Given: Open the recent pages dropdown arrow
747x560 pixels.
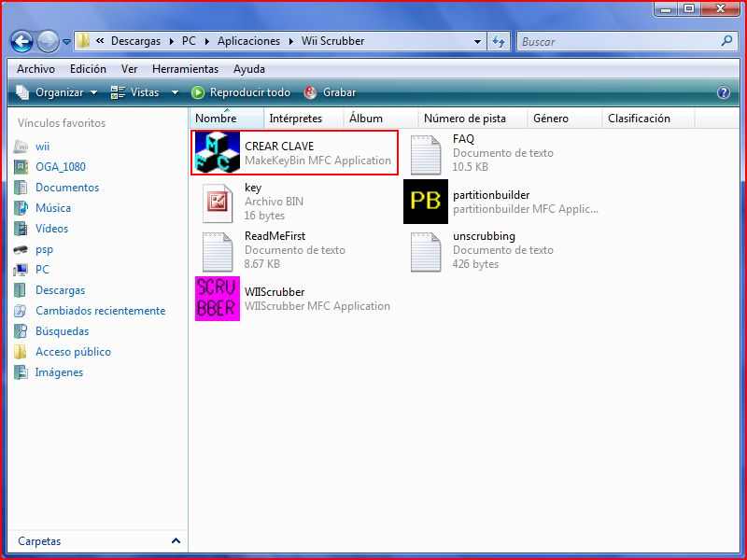Looking at the screenshot, I should point(66,42).
